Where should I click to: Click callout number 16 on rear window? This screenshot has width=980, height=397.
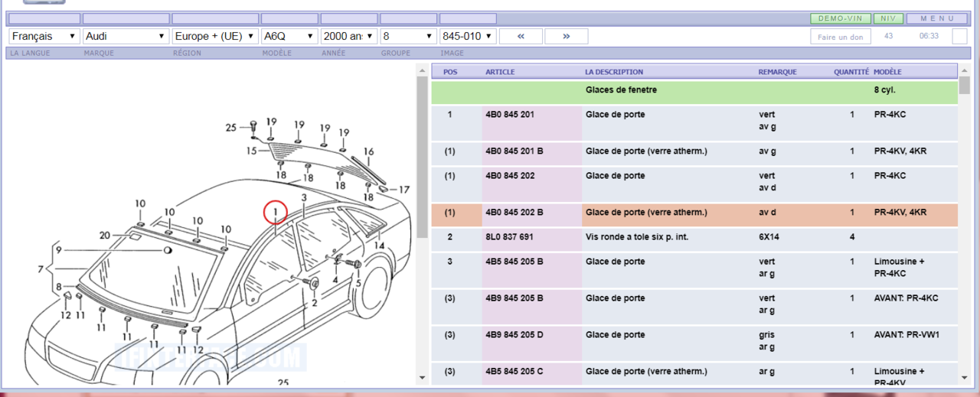point(368,151)
